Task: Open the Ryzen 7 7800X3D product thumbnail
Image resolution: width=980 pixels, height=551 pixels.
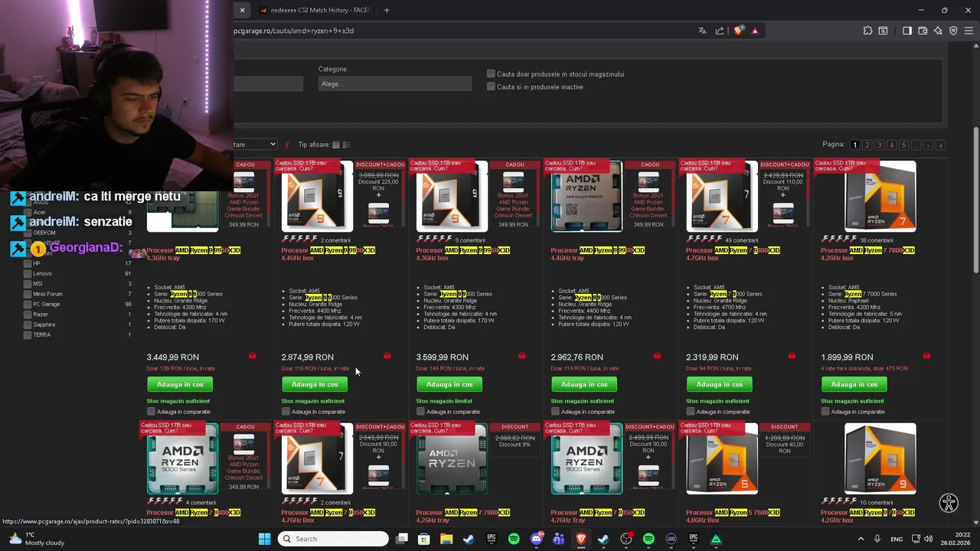Action: point(880,196)
